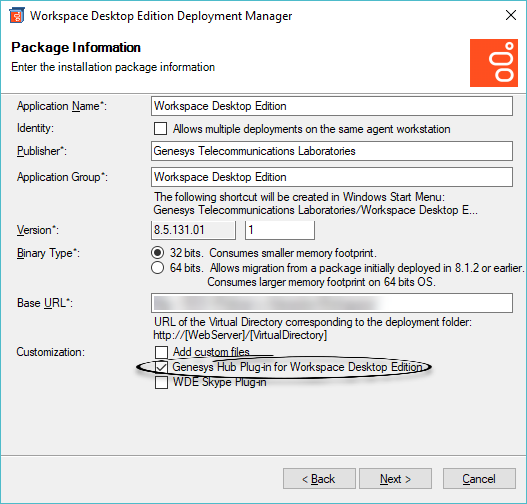Close the Deployment Manager window
This screenshot has height=504, width=527.
click(511, 15)
